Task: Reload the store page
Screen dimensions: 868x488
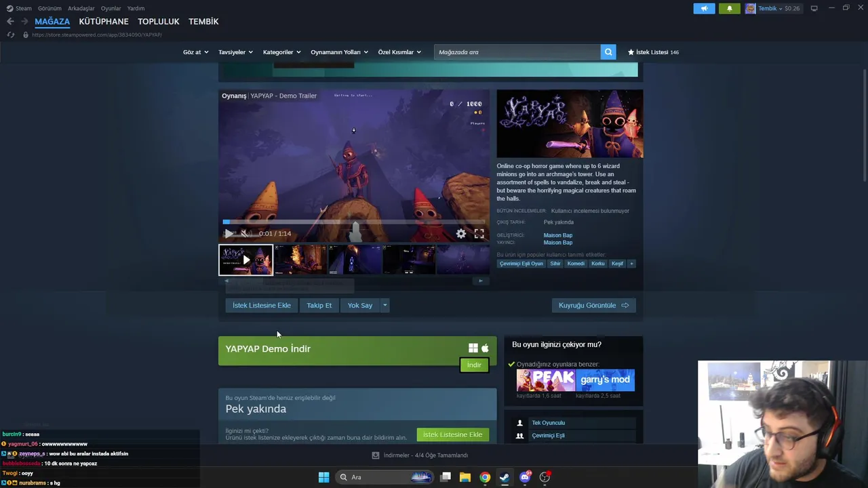Action: click(10, 35)
